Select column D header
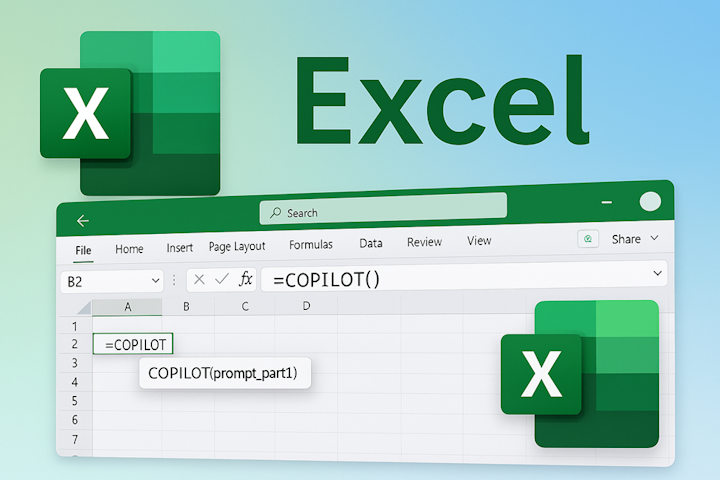The image size is (720, 480). [306, 306]
